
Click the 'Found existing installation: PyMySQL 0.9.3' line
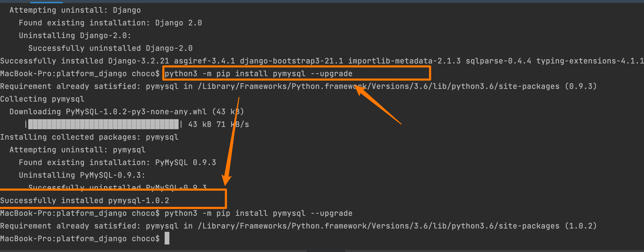[x=118, y=162]
